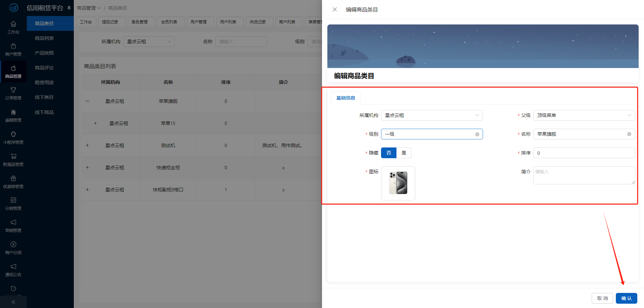This screenshot has height=308, width=644.
Task: Select 商品评论 submenu item
Action: (x=50, y=68)
